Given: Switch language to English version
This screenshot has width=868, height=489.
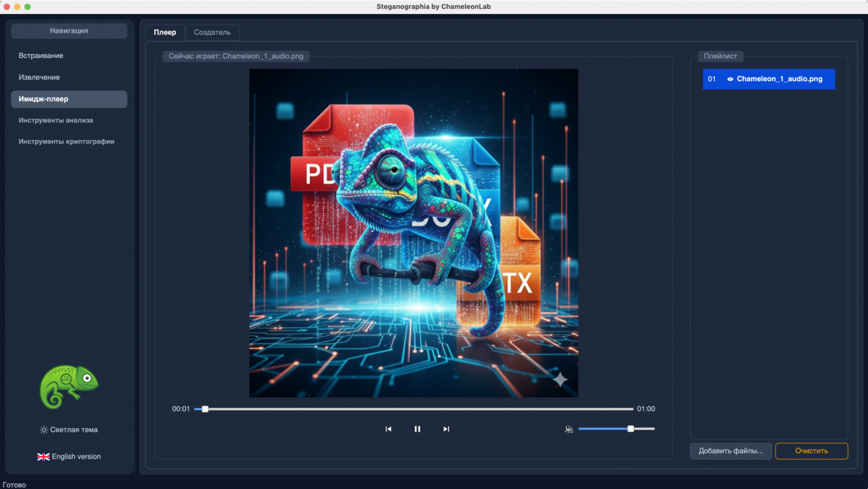Looking at the screenshot, I should pos(76,457).
